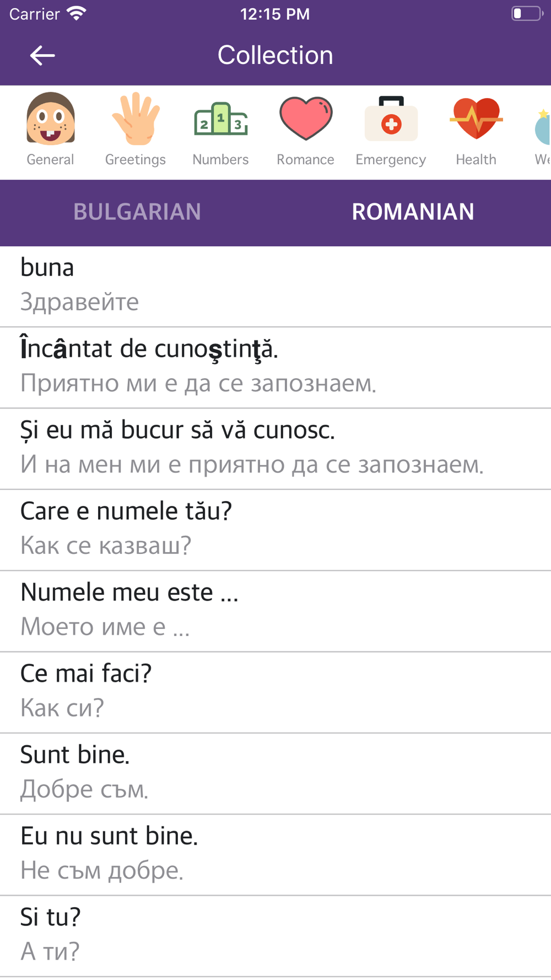Tap the 'Si tu?' phrase row
551x980 pixels.
[x=275, y=935]
